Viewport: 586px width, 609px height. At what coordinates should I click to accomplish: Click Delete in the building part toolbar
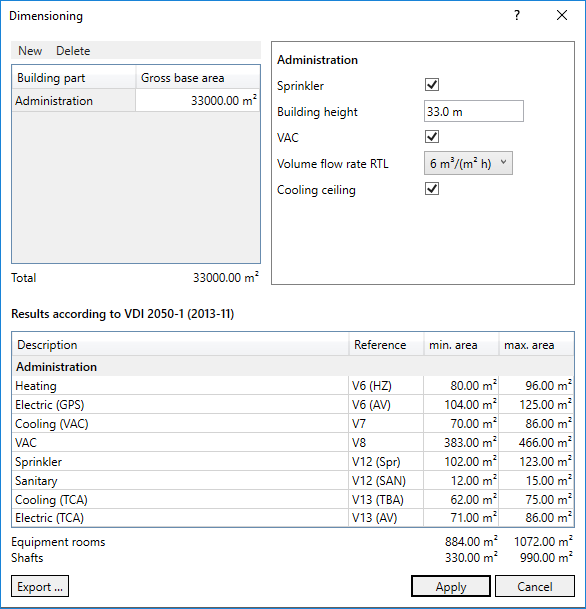click(73, 51)
